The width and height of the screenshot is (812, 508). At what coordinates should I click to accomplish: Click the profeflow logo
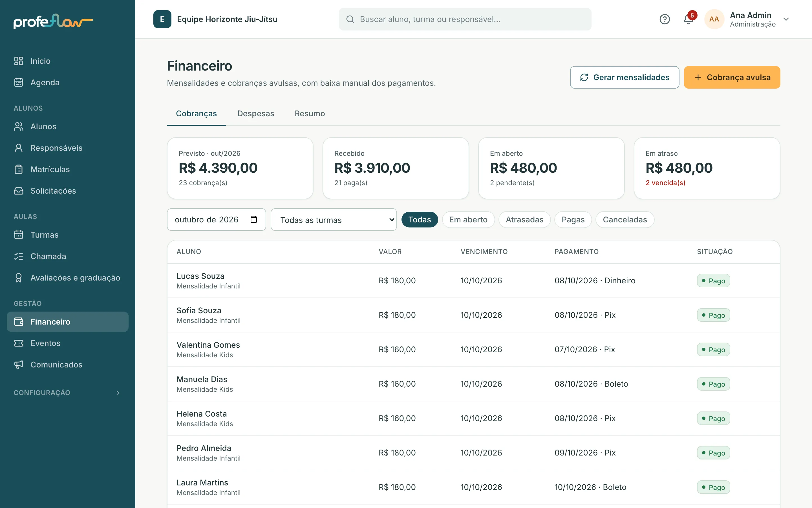pyautogui.click(x=53, y=21)
